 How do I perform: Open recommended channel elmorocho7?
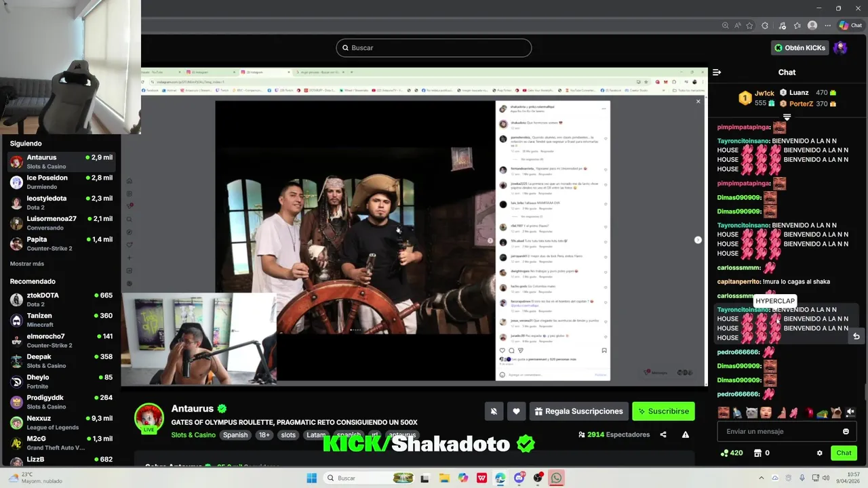[61, 340]
